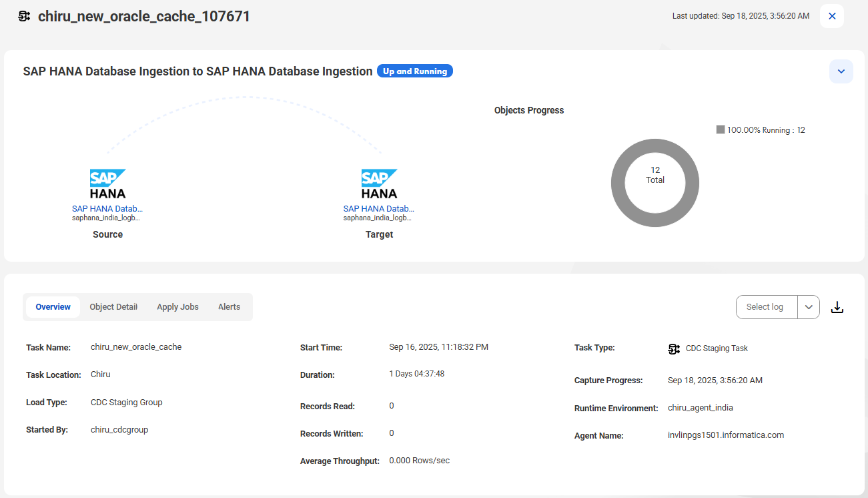Select the Overview tab

tap(53, 307)
